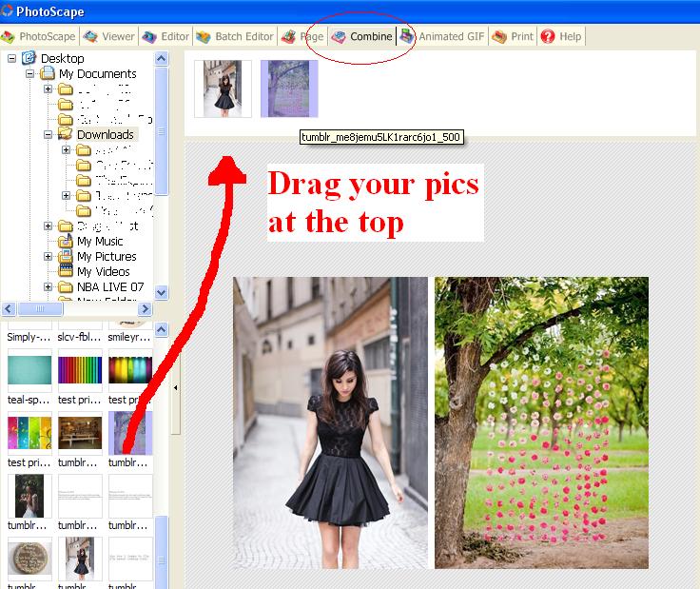Image resolution: width=700 pixels, height=589 pixels.
Task: Click the Print tab printer icon
Action: pyautogui.click(x=499, y=36)
